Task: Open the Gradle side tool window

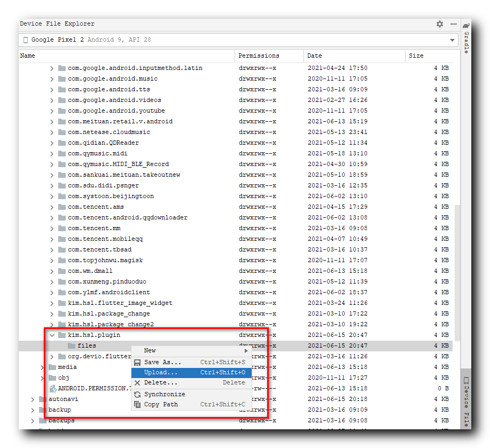Action: pos(466,38)
